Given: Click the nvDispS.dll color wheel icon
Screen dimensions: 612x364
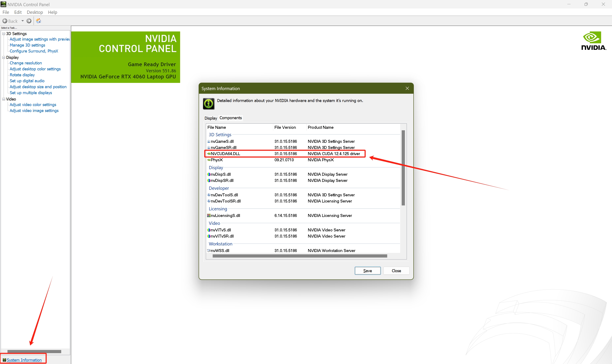Looking at the screenshot, I should 209,174.
